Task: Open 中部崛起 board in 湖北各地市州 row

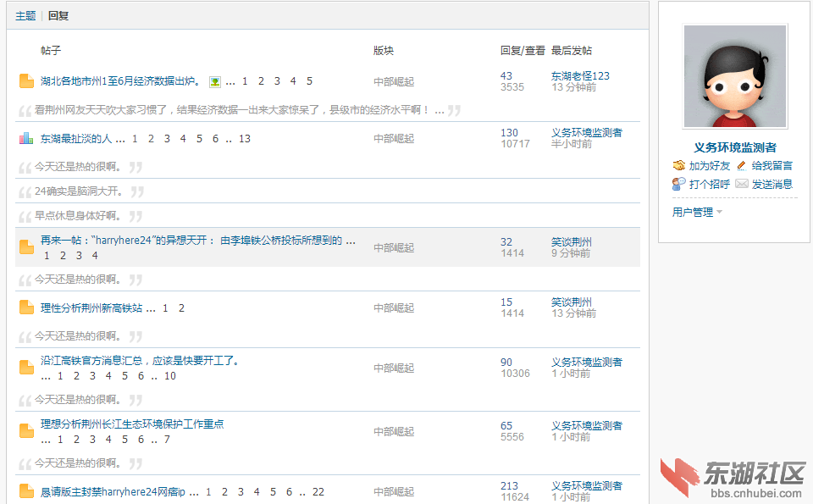Action: pos(394,81)
